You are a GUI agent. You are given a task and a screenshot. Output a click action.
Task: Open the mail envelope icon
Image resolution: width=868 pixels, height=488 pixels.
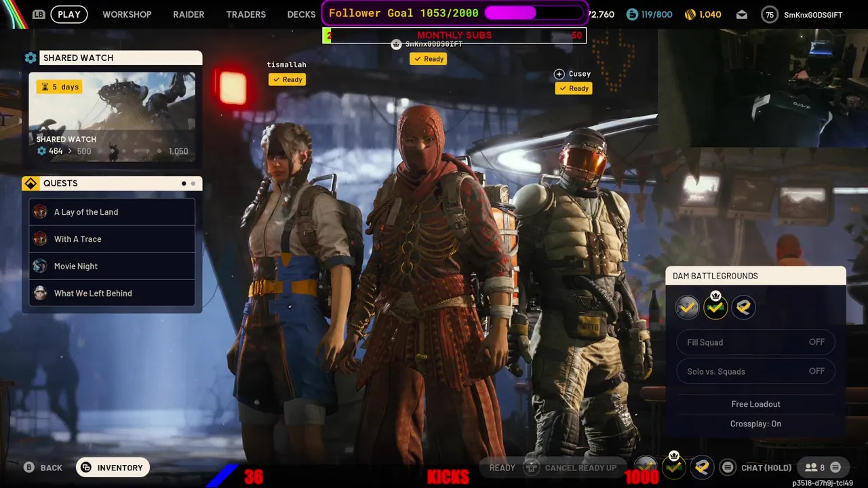[742, 14]
